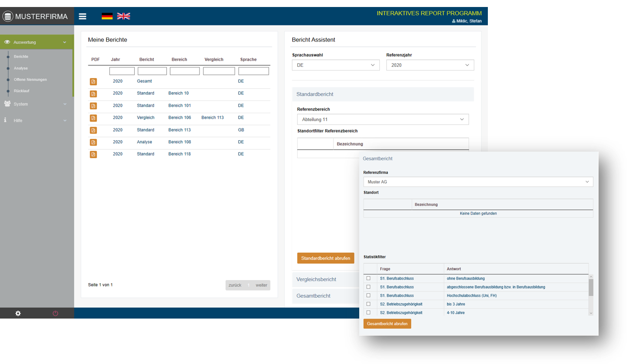Check the 'abgeschlossene Berufsausbildung' filter checkbox
The width and height of the screenshot is (627, 364).
coord(368,287)
